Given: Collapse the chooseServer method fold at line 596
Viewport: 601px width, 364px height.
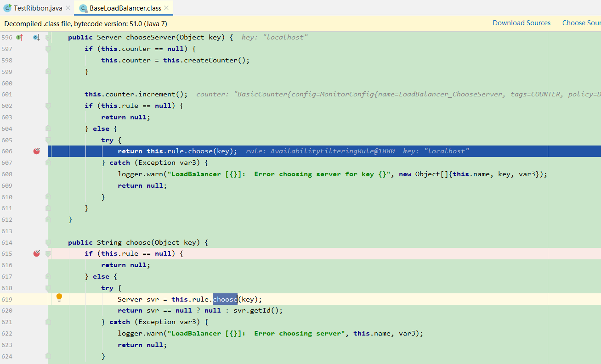Looking at the screenshot, I should click(48, 37).
